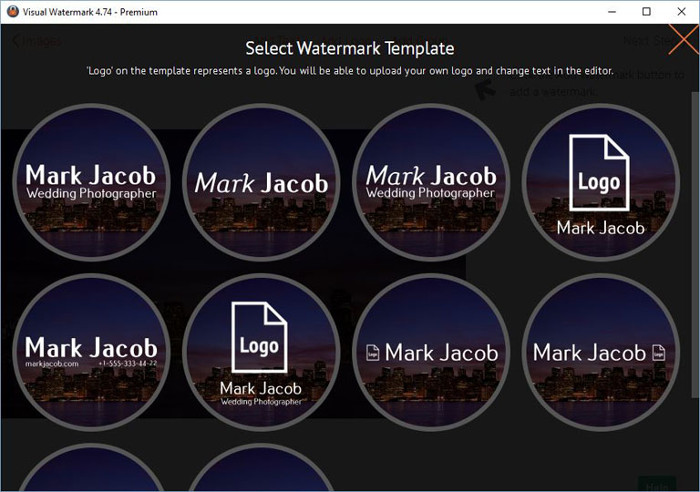Open the dimmed Help button
The height and width of the screenshot is (492, 700).
(657, 482)
